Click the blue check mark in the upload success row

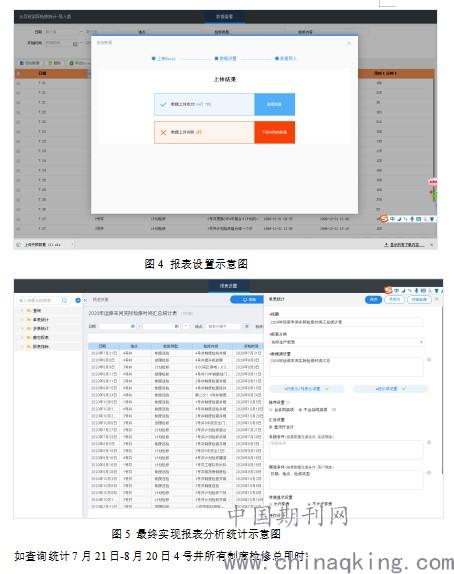tap(163, 104)
